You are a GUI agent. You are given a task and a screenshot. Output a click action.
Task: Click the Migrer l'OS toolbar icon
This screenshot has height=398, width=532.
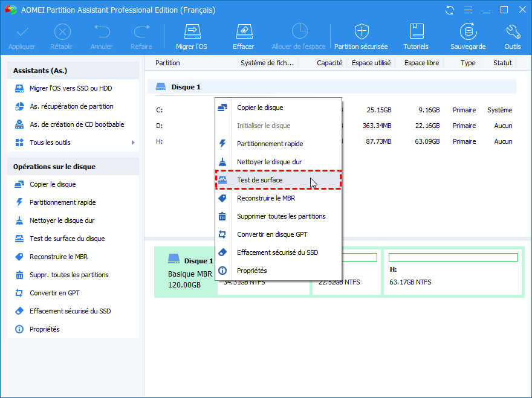click(192, 32)
